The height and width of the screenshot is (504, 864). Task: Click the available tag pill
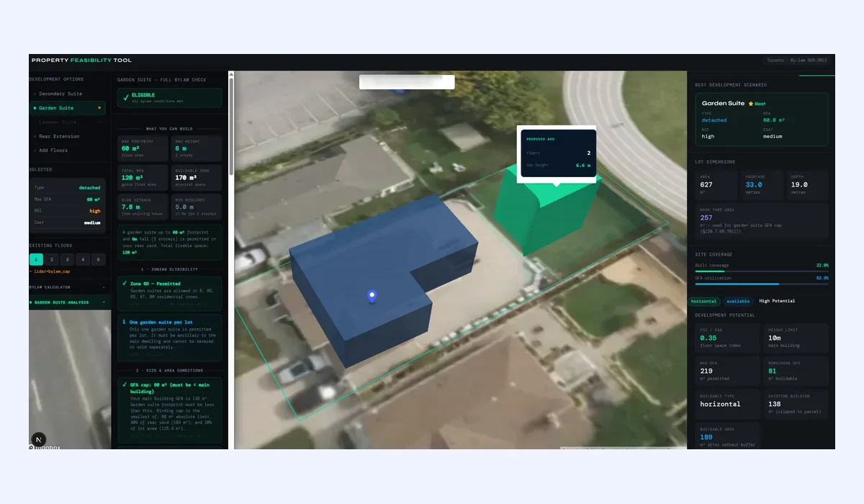pyautogui.click(x=737, y=301)
